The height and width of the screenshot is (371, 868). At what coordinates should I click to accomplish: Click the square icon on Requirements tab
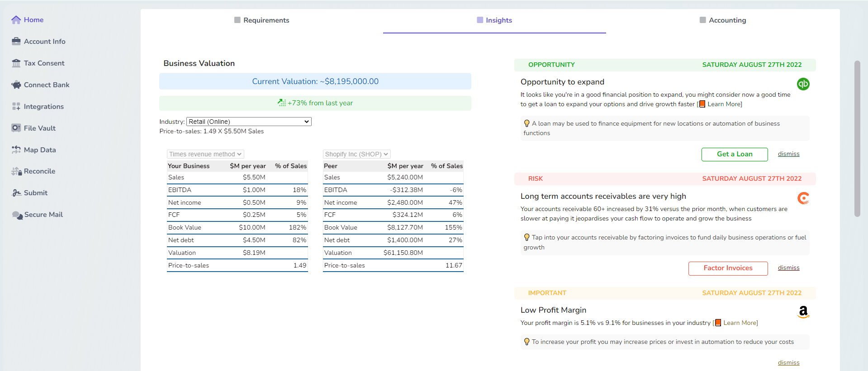click(237, 20)
